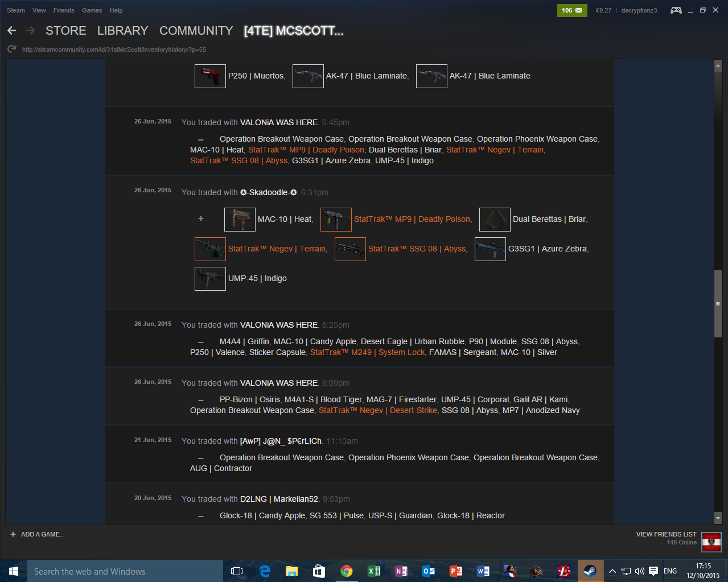The image size is (728, 582).
Task: Click View Friends List
Action: (x=666, y=534)
